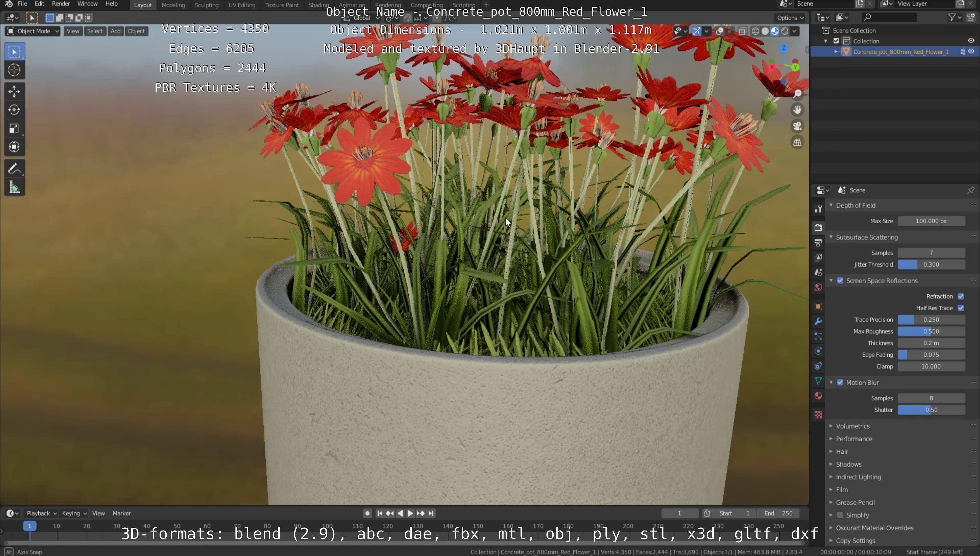This screenshot has width=980, height=556.
Task: Choose the Move tool
Action: 14,91
